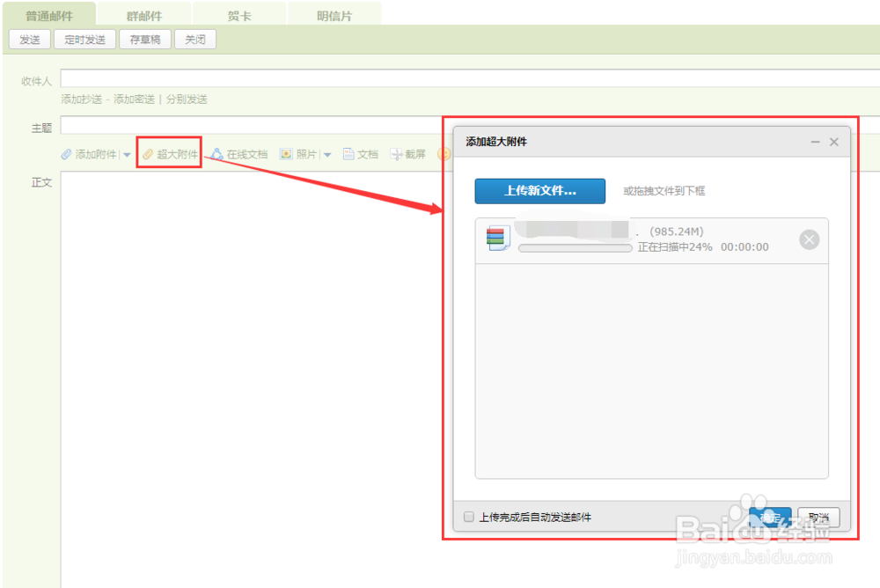Click the 在线文档 online document icon
880x588 pixels.
coord(218,153)
